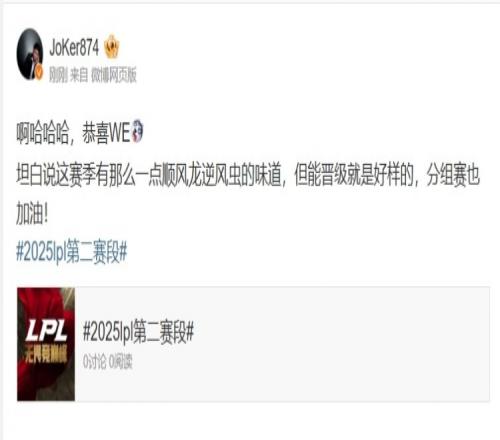Click the 微博网页版 source link
The height and width of the screenshot is (440, 500).
[x=114, y=75]
